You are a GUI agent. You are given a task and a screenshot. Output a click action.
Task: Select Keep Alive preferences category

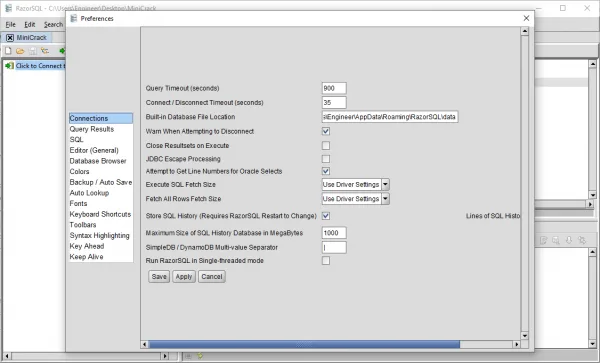101,257
